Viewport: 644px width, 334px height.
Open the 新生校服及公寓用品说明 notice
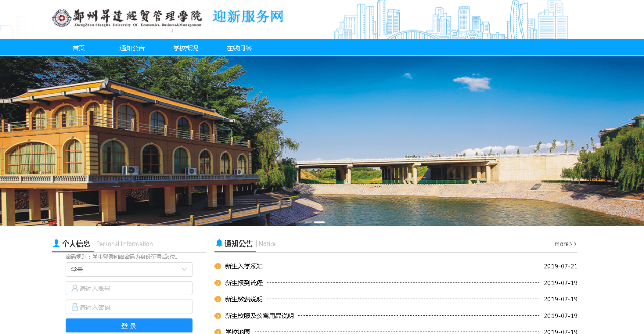coord(259,316)
